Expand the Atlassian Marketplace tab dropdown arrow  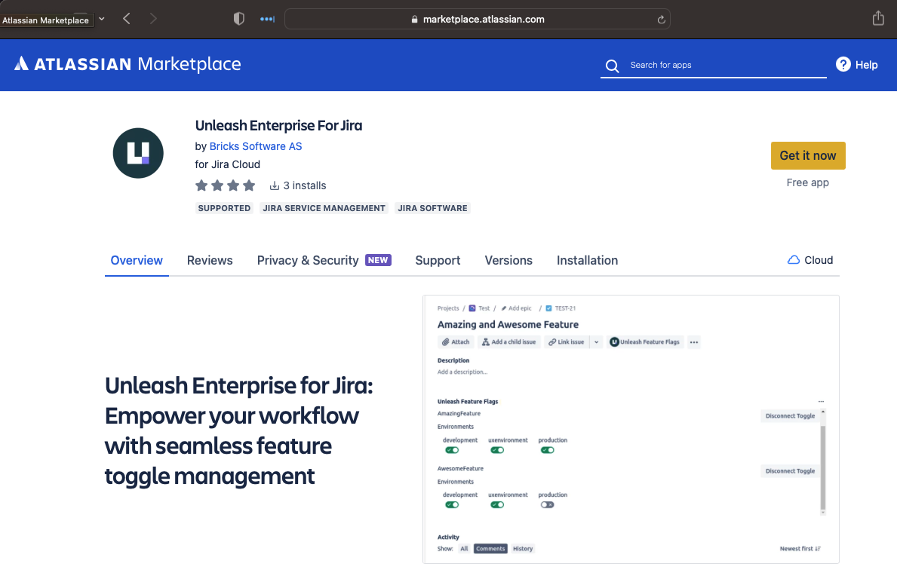(x=100, y=20)
